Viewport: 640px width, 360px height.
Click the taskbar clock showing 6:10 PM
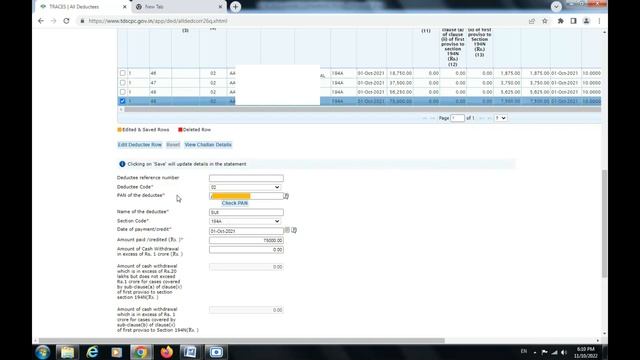tap(585, 352)
